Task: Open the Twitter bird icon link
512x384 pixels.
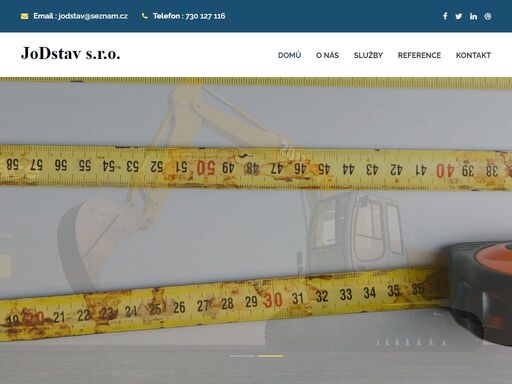Action: pyautogui.click(x=459, y=16)
